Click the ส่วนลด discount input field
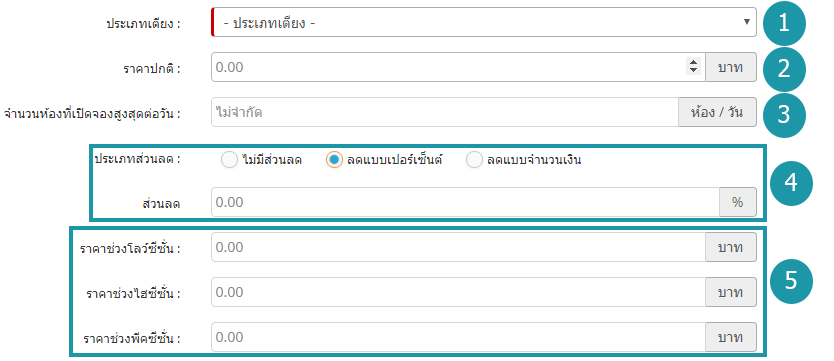This screenshot has width=834, height=361. pos(465,202)
